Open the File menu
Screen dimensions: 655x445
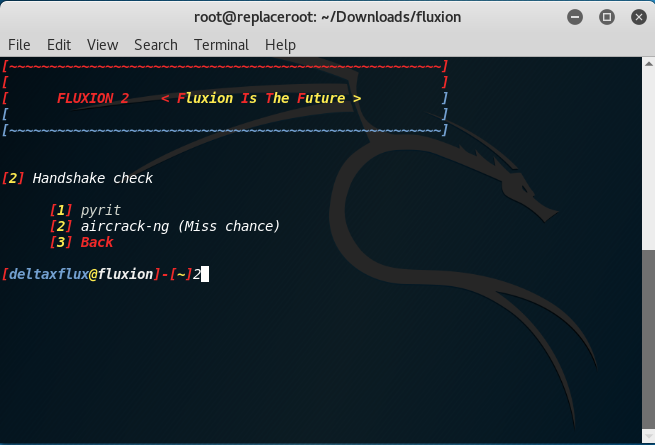(19, 45)
